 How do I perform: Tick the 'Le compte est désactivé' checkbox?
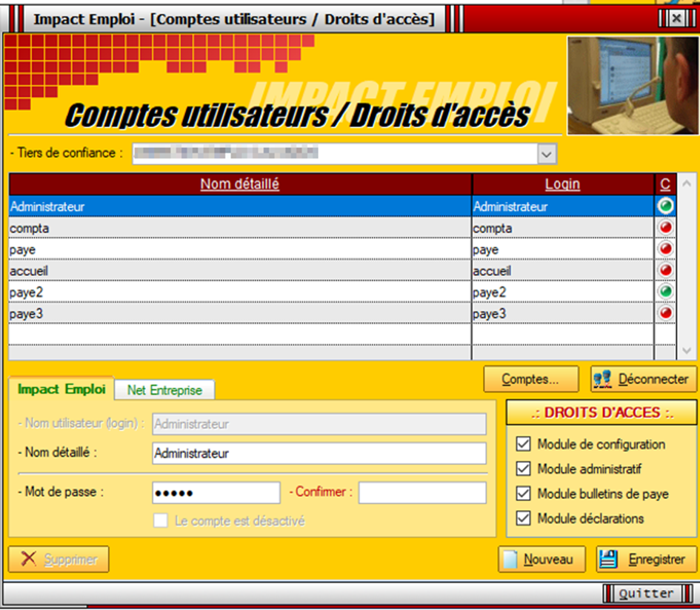161,520
